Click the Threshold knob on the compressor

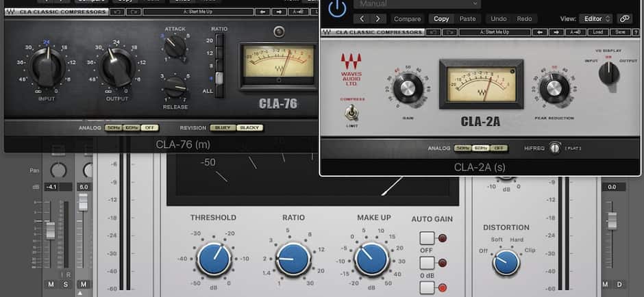coord(214,259)
